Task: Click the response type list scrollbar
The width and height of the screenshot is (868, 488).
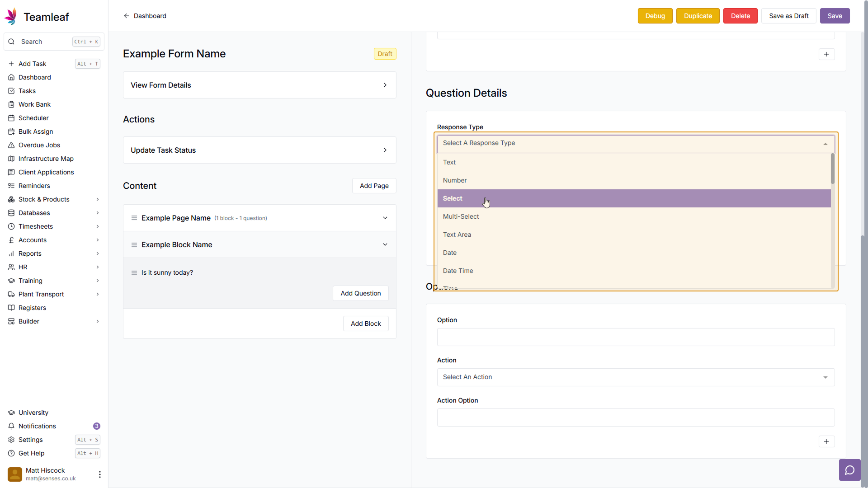Action: pos(832,169)
